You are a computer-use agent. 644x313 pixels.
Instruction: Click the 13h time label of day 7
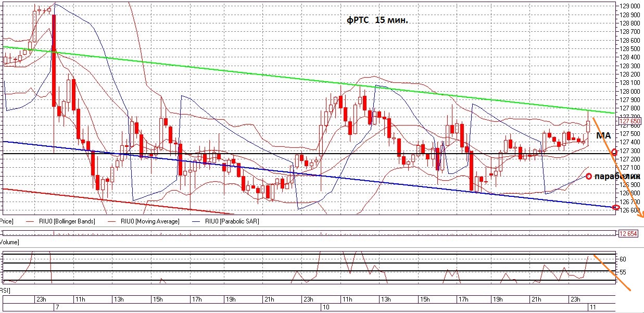[119, 299]
